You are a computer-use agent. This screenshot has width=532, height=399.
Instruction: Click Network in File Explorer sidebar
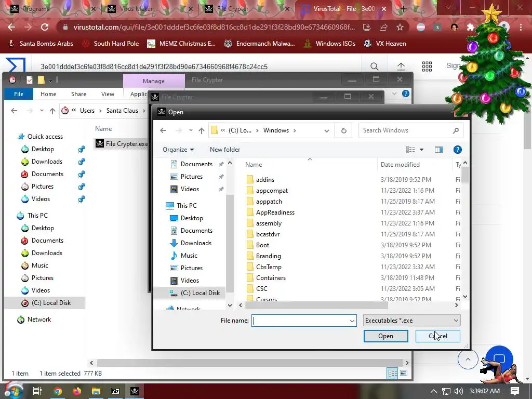coord(39,320)
